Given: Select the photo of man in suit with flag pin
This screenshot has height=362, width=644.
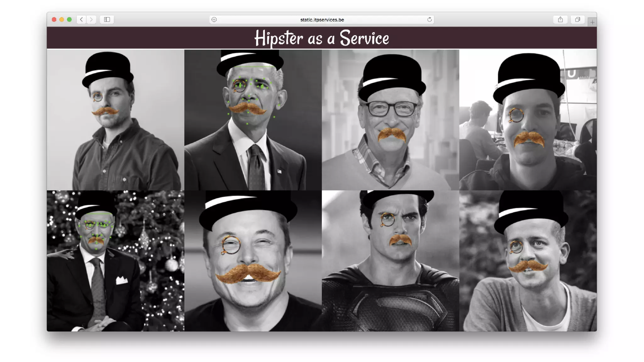Looking at the screenshot, I should tap(253, 120).
